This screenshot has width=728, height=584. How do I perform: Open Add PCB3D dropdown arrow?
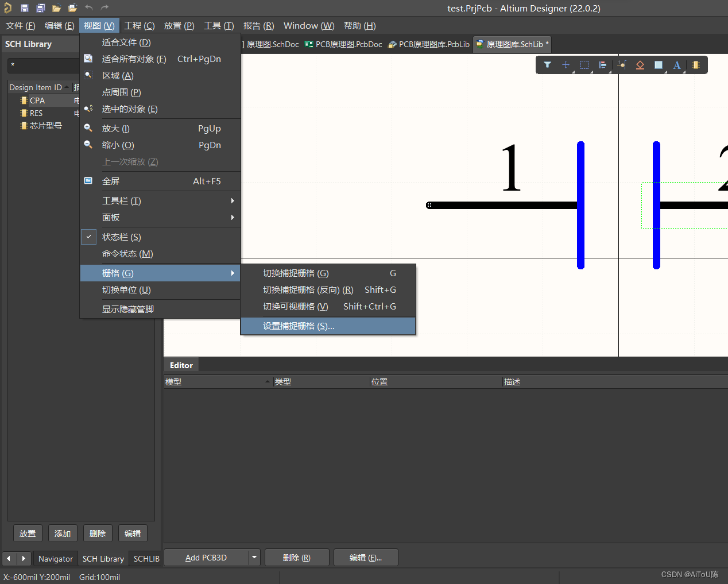[254, 558]
